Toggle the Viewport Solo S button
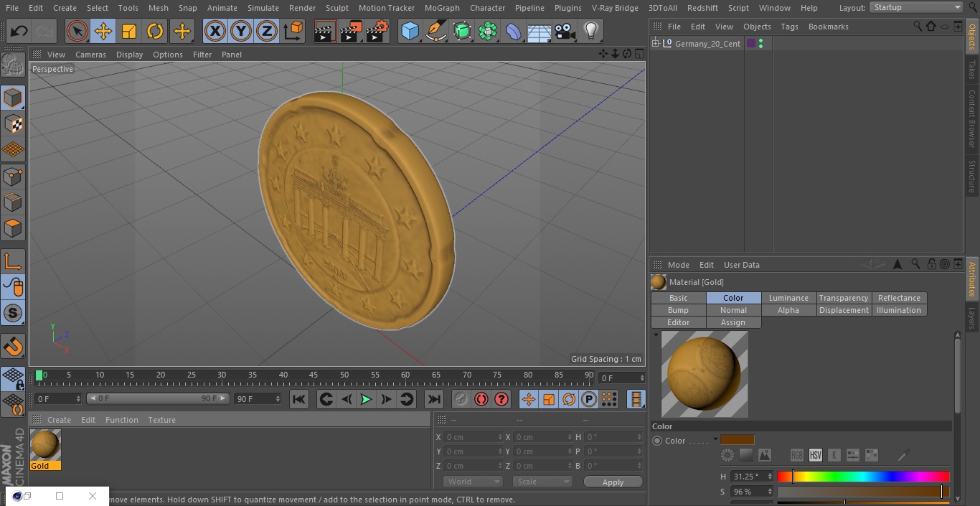This screenshot has width=980, height=506. coord(13,313)
